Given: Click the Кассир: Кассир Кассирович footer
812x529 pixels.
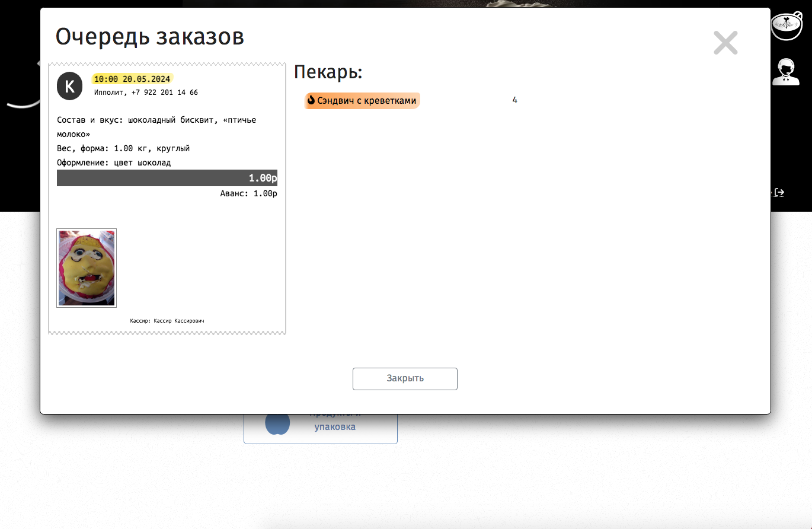Looking at the screenshot, I should [x=167, y=321].
